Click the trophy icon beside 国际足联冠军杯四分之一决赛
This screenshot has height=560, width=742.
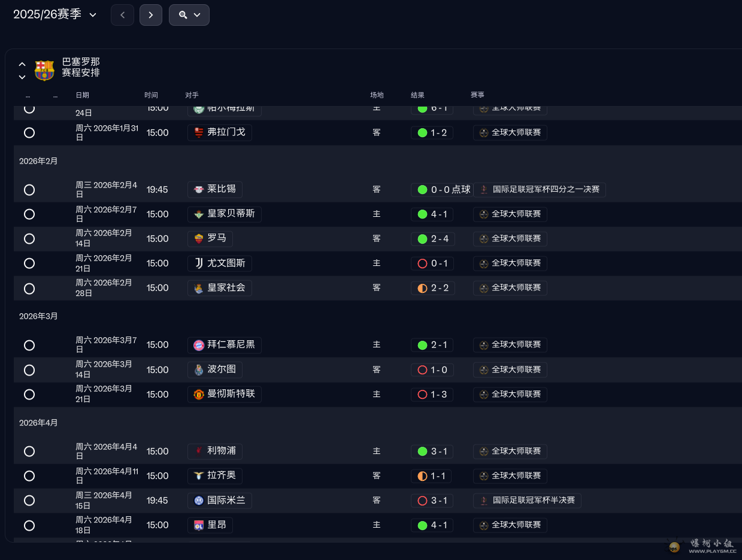[483, 190]
